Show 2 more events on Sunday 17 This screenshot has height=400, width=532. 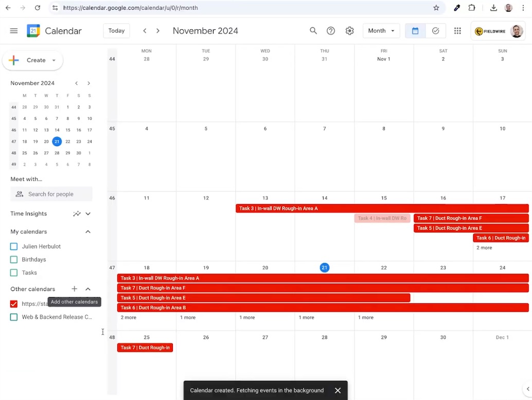coord(484,248)
